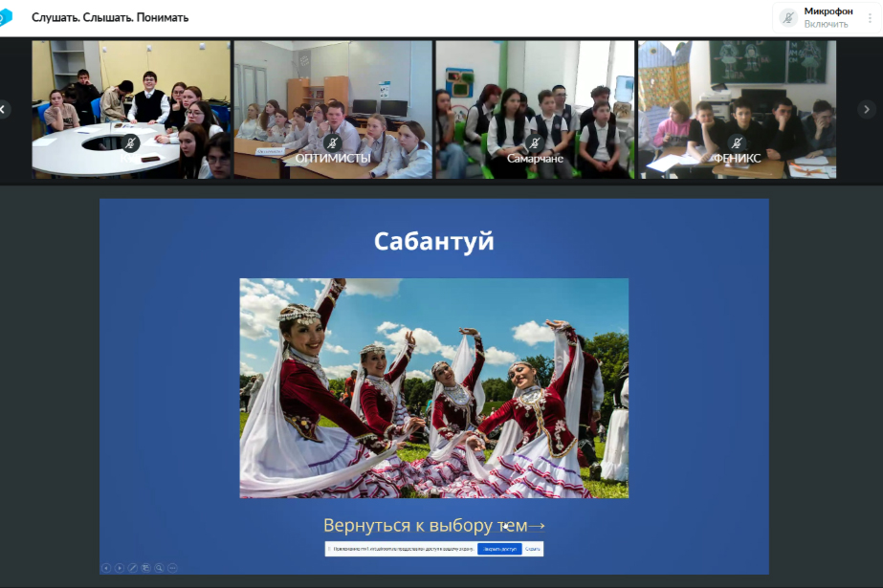This screenshot has height=588, width=883.
Task: Open more slideshow options ellipsis menu
Action: 173,567
